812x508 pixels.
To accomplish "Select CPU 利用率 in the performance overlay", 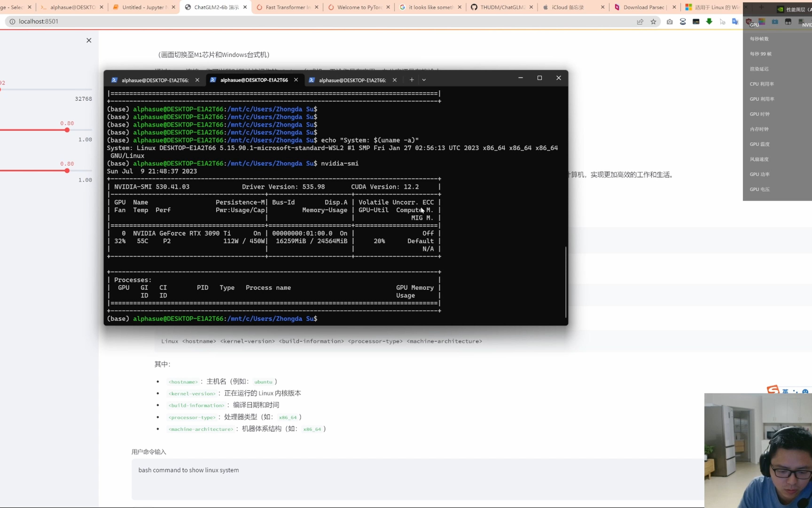I will coord(762,84).
